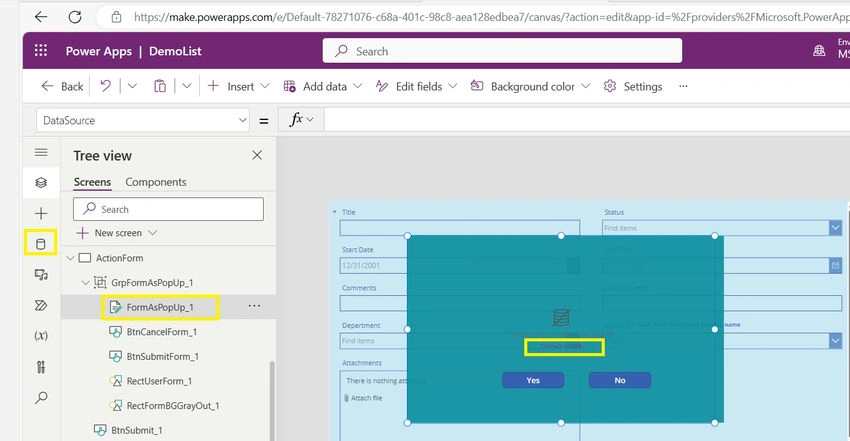Open the paste options dropdown
This screenshot has height=441, width=850.
186,86
